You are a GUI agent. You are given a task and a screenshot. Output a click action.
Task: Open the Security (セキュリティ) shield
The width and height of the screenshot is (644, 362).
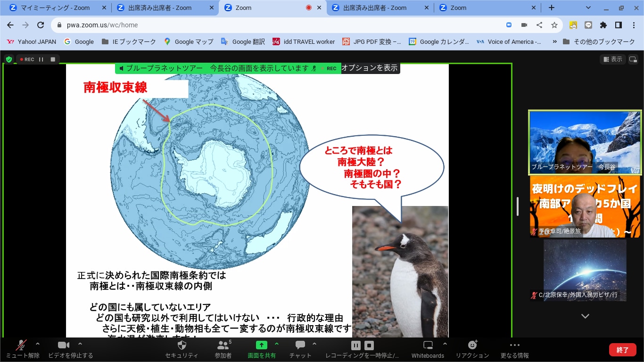pos(182,349)
